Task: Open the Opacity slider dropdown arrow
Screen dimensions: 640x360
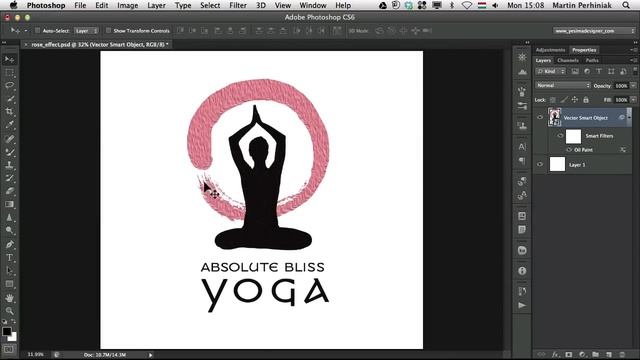Action: 633,86
